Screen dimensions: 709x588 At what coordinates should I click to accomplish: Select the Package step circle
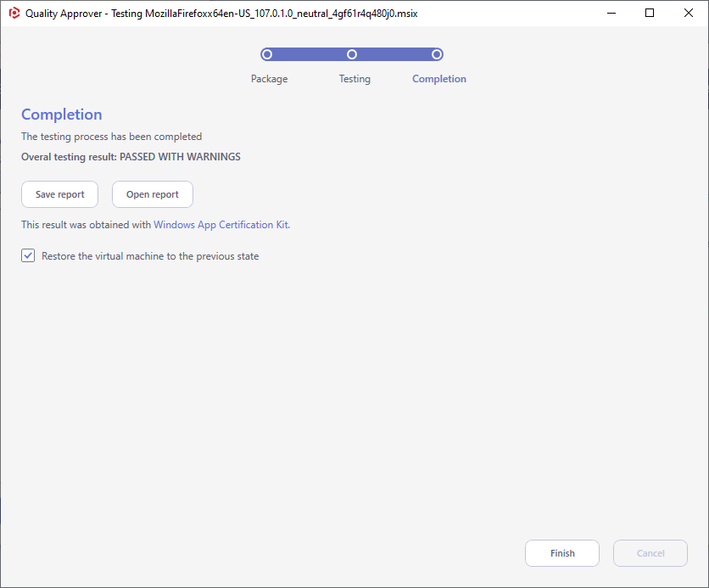tap(267, 54)
